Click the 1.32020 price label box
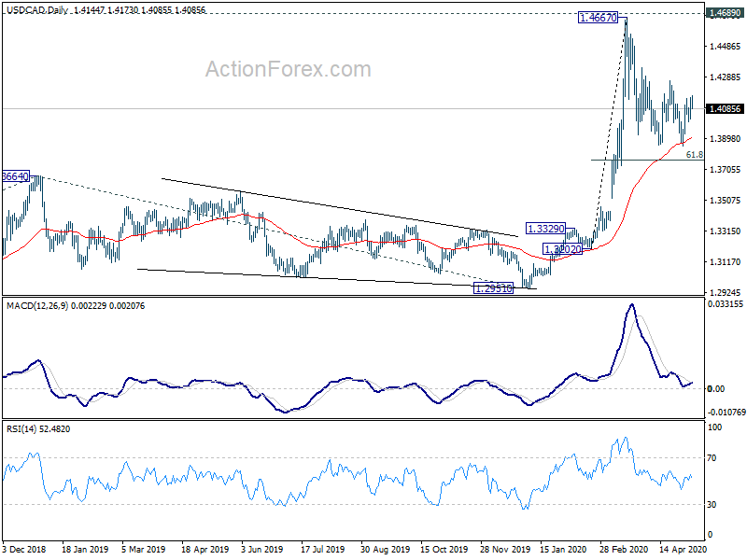Viewport: 747px width, 560px height. pyautogui.click(x=563, y=249)
